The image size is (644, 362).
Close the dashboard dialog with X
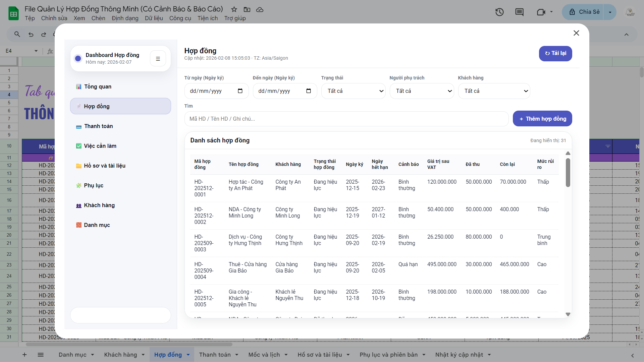coord(576,33)
